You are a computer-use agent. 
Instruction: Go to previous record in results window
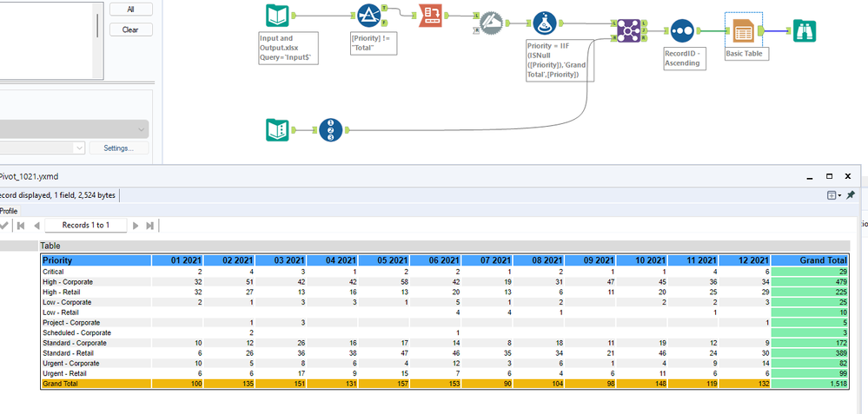coord(36,226)
